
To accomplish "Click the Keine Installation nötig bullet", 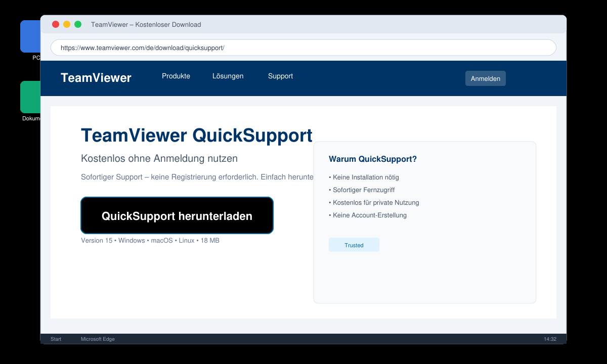I will (x=364, y=177).
